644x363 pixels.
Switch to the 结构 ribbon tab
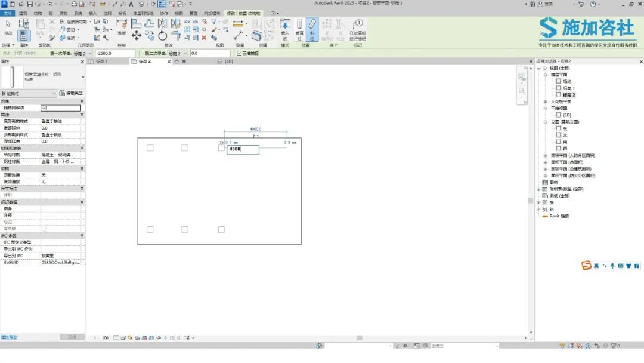pos(38,13)
